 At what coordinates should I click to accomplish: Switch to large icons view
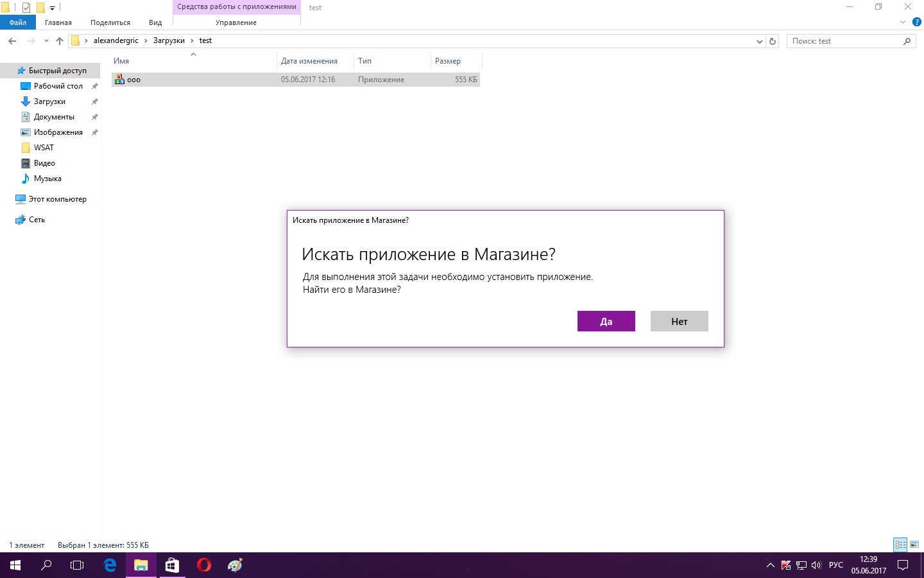coord(914,545)
